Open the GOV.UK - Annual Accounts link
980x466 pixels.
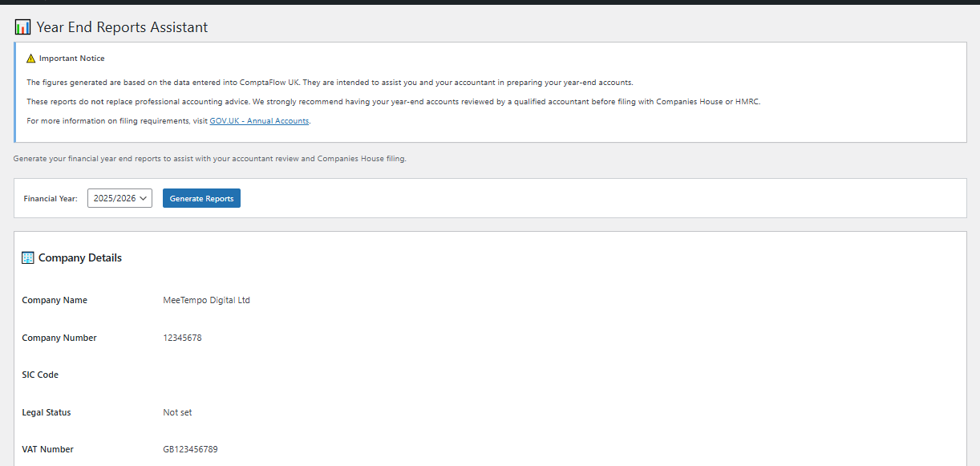259,121
